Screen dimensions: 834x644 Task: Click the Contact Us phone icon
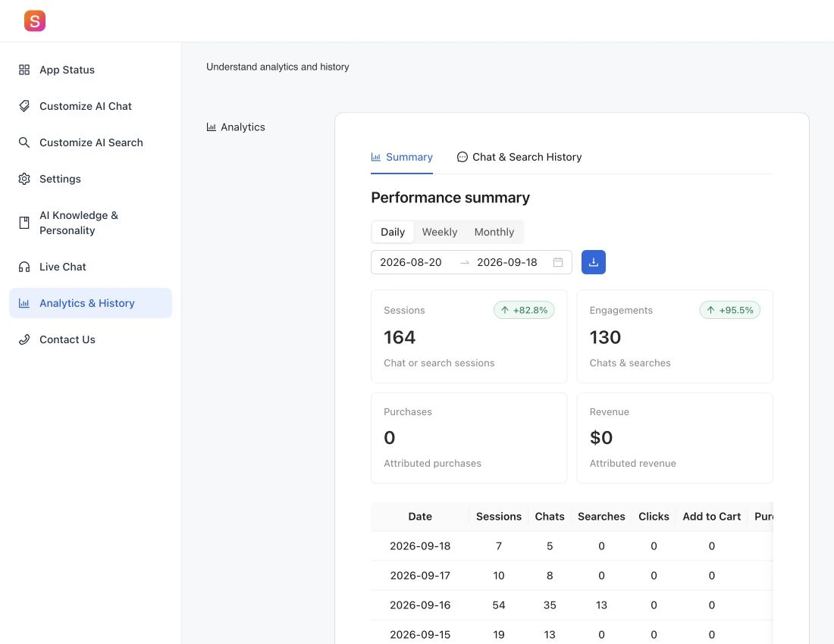(24, 339)
